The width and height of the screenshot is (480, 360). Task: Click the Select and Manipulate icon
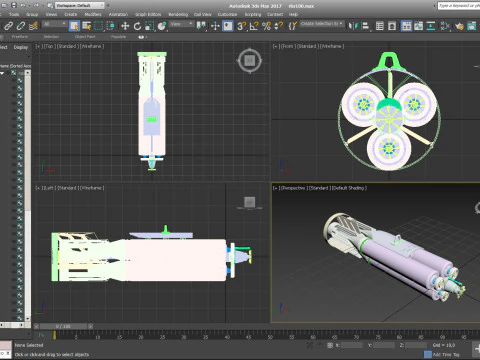pos(215,26)
